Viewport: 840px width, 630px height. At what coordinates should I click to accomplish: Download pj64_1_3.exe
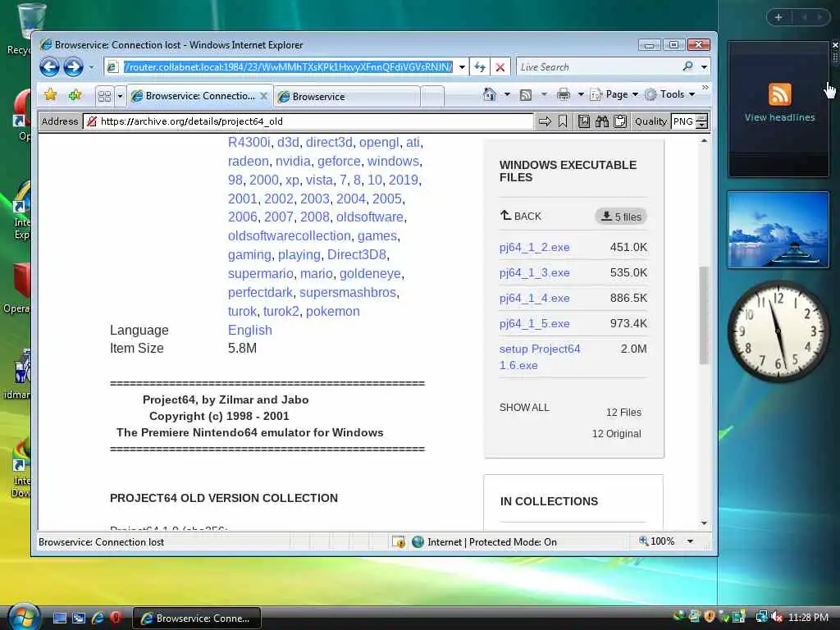pyautogui.click(x=534, y=272)
